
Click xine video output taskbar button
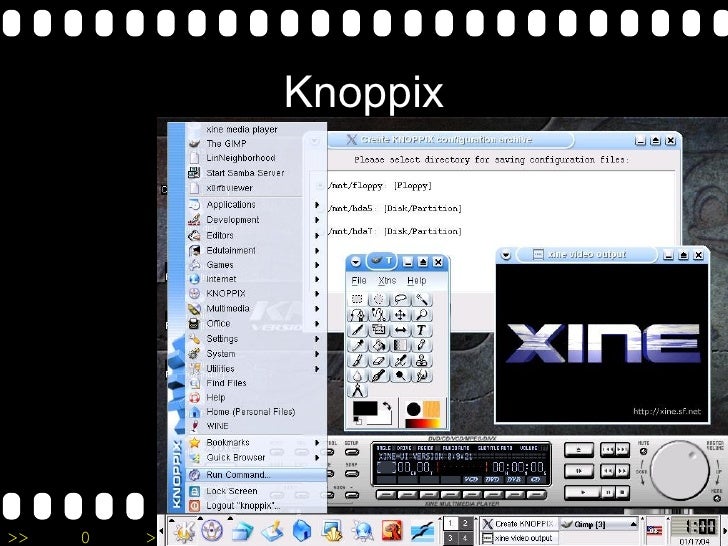coord(519,538)
